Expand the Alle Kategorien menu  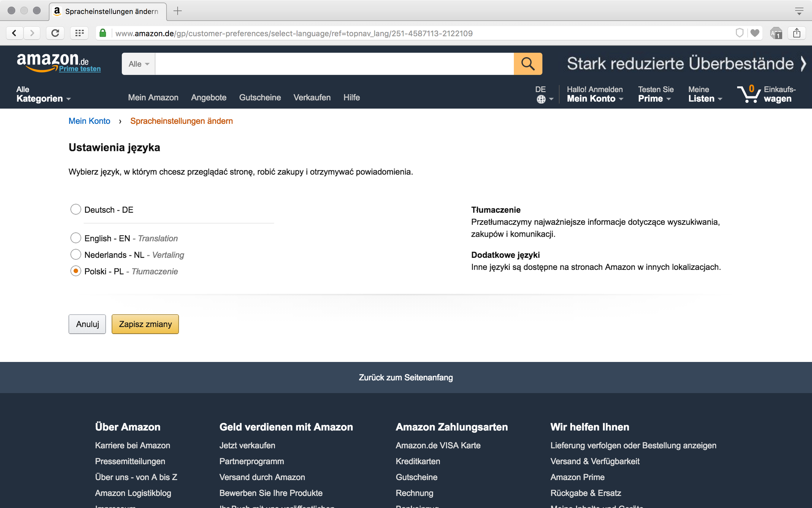pos(43,94)
